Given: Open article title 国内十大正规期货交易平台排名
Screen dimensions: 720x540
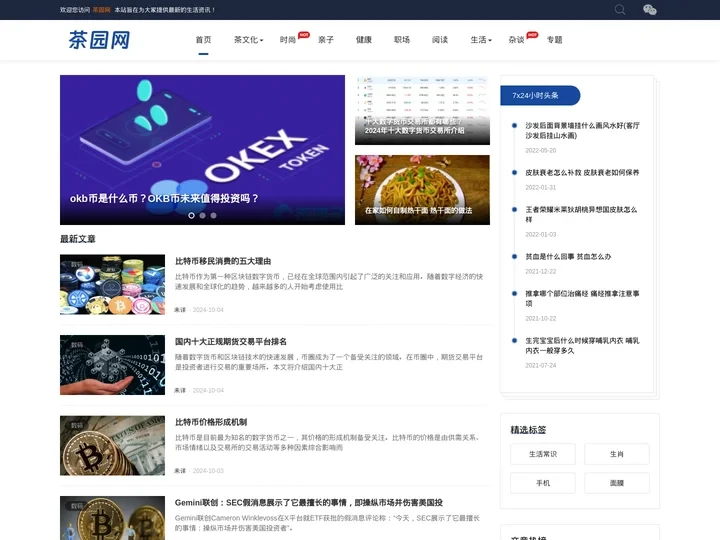Looking at the screenshot, I should pos(231,342).
